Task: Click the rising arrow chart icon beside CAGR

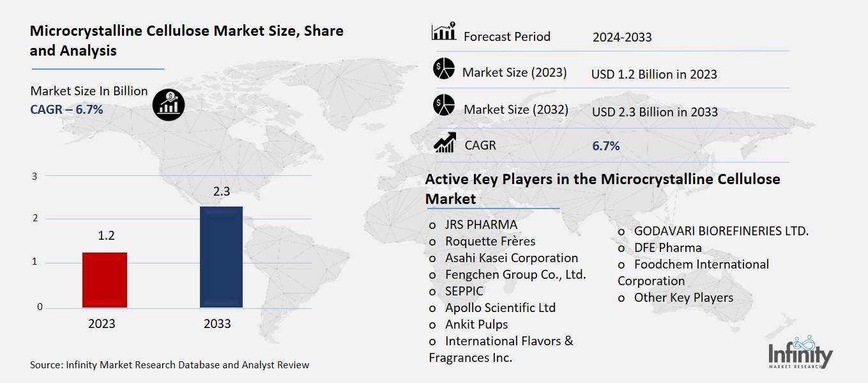Action: pos(445,143)
